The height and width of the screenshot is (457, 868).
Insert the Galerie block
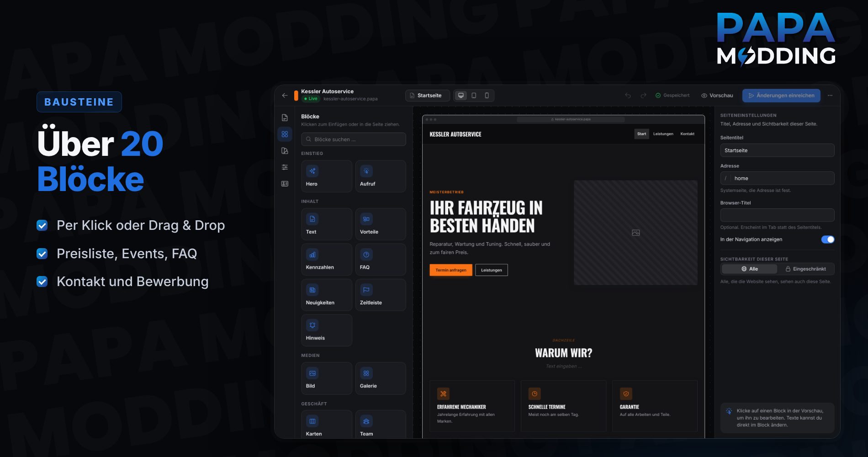coord(381,378)
